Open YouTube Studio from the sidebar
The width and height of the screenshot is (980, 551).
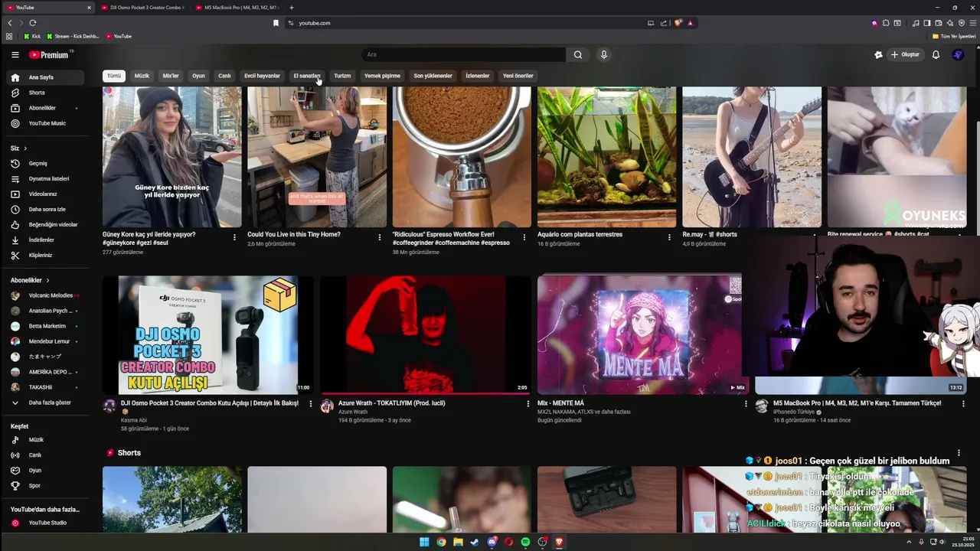pos(45,523)
